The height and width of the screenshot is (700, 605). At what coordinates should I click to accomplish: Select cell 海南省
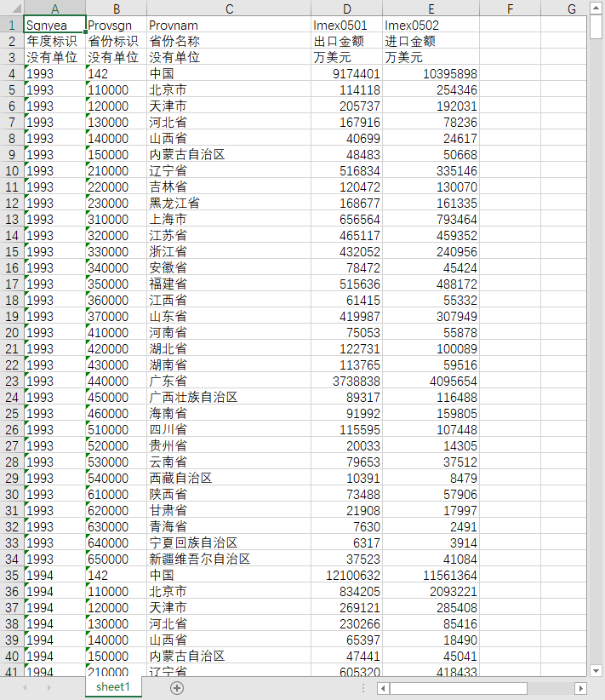tap(229, 413)
